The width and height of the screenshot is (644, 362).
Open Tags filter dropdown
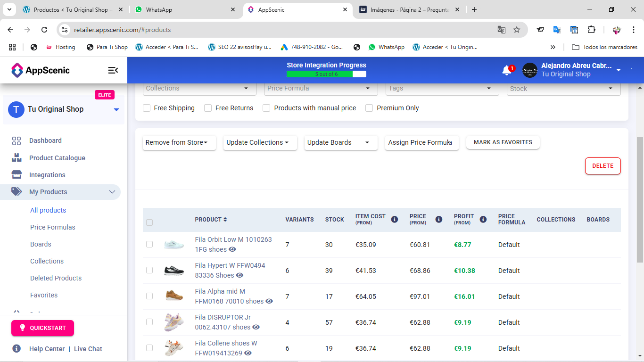click(442, 89)
